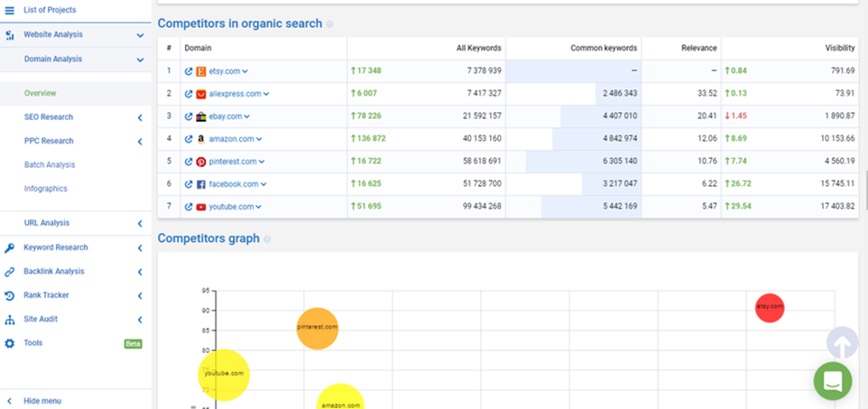
Task: Open amazon.com external link icon
Action: (x=189, y=139)
